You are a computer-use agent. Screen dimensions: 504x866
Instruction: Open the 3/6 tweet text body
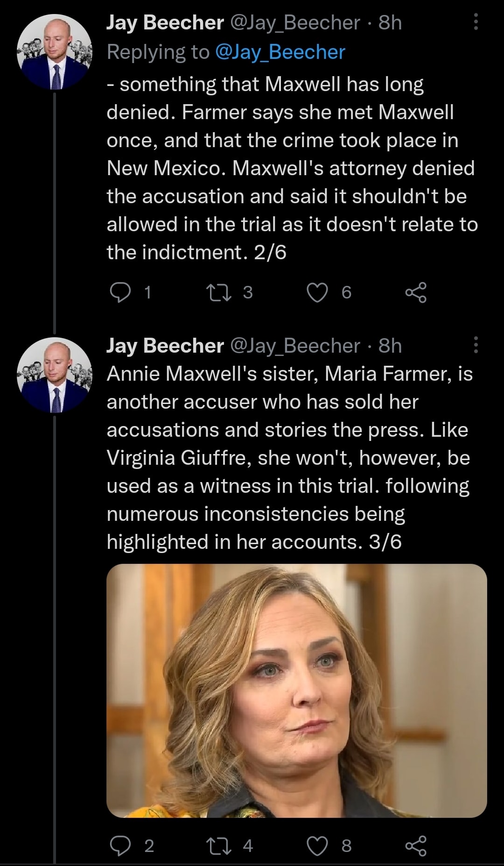point(289,458)
